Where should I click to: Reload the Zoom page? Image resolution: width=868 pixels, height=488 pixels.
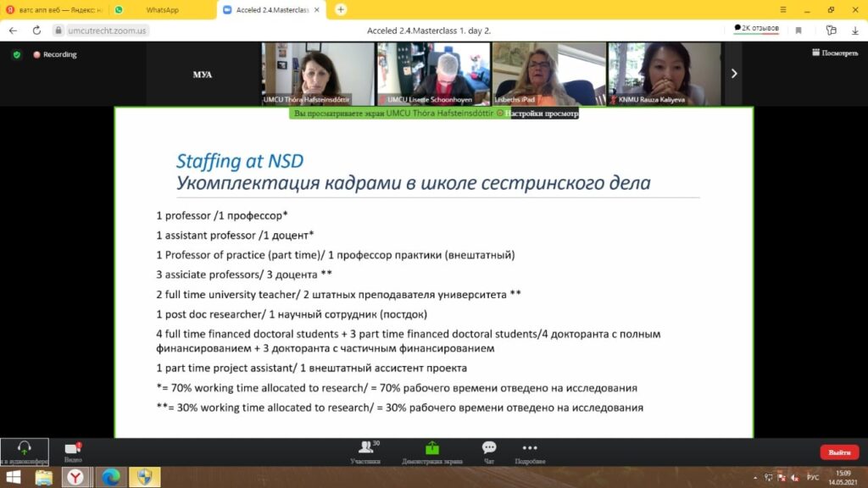(36, 30)
